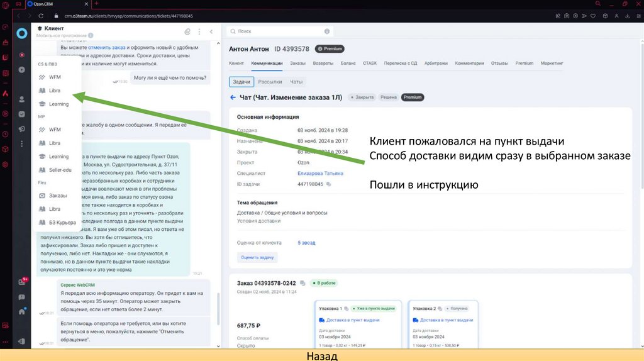Screen dimensions: 644x361
Task: Click the В работе order status badge
Action: coord(324,283)
